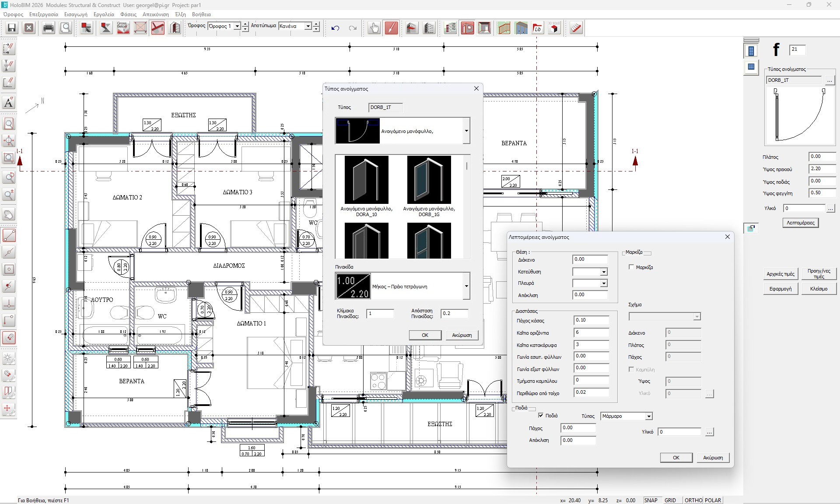Enable the Μαρκίζα checkbox
Screen dimensions: 840x504
(x=631, y=267)
